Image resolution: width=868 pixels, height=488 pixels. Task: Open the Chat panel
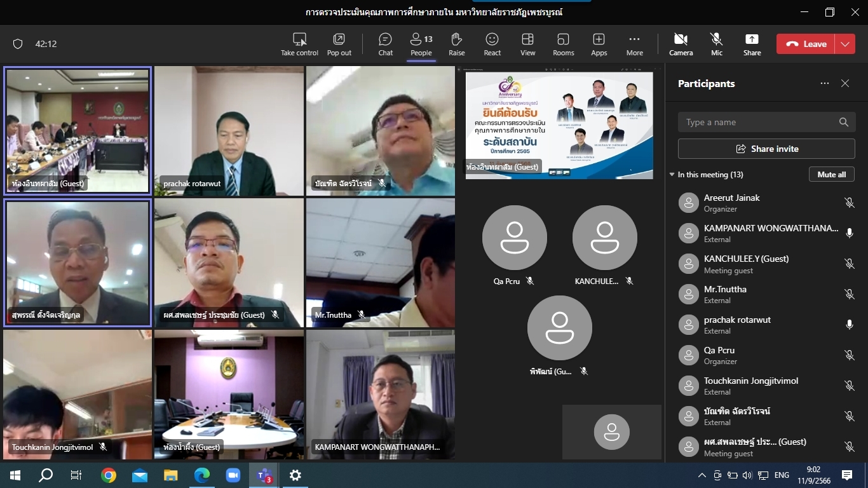tap(385, 44)
